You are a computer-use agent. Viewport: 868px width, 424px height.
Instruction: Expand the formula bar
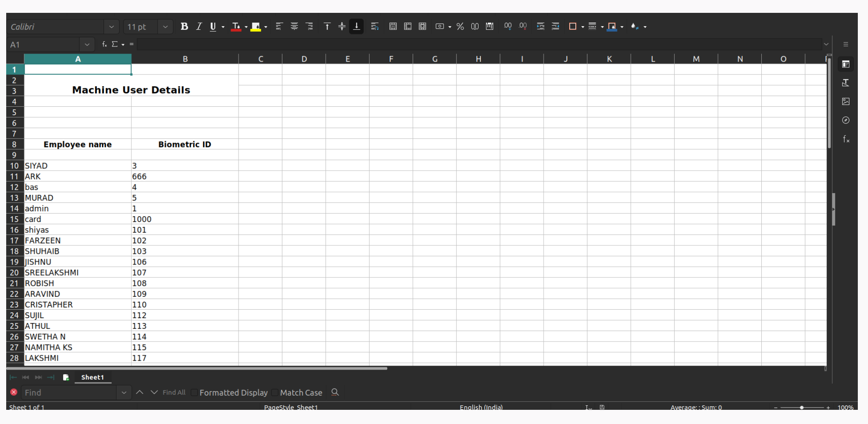[826, 44]
